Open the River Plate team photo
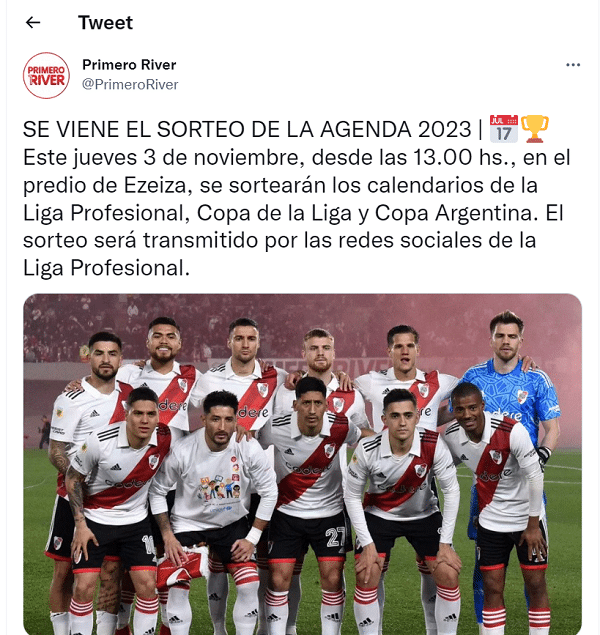 click(x=302, y=464)
